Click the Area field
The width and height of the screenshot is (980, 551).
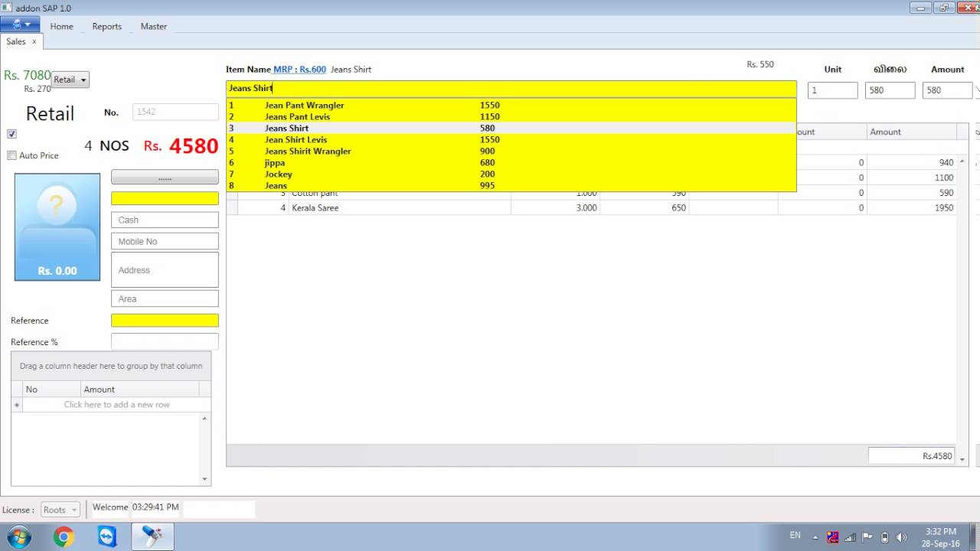pos(165,299)
